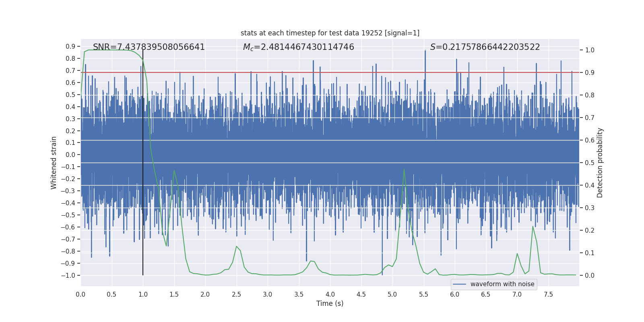Click the x-axis tick label 7.5

click(548, 295)
